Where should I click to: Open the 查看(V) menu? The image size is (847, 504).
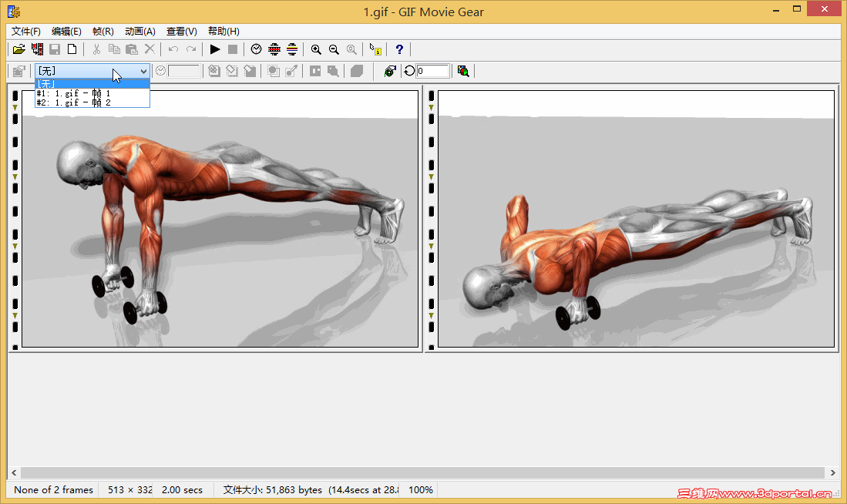(182, 32)
